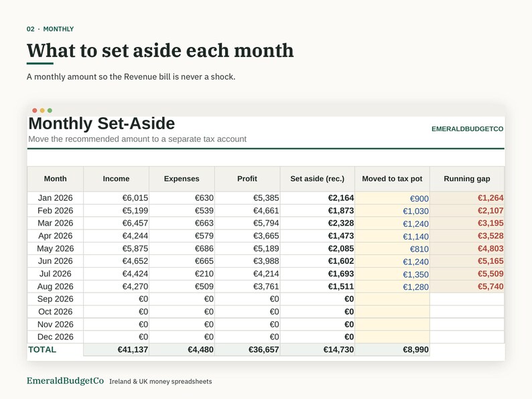Click the Aug 2026 month cell

coord(56,287)
